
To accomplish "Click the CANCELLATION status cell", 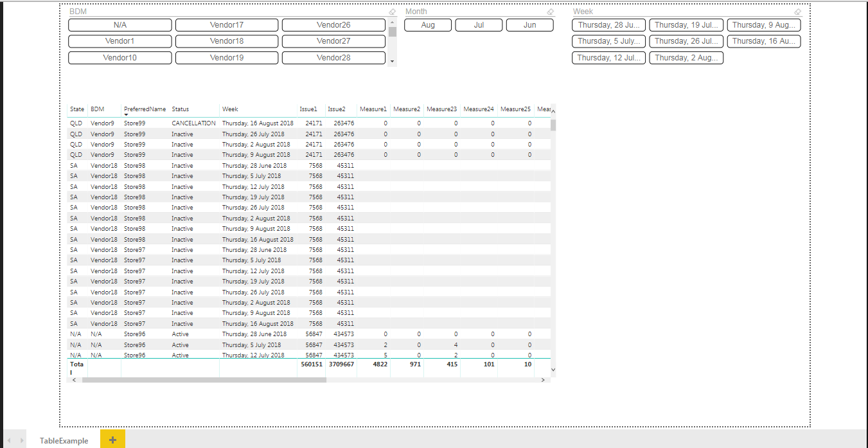I will pos(193,123).
